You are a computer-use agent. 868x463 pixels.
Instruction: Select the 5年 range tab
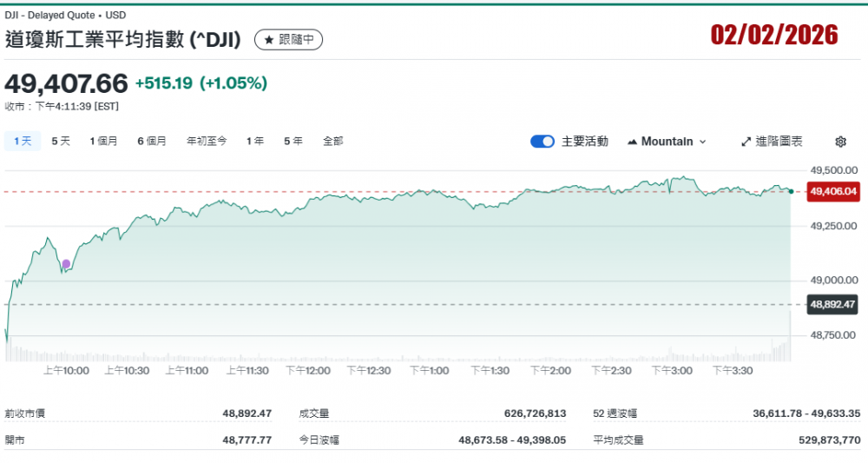tap(293, 141)
